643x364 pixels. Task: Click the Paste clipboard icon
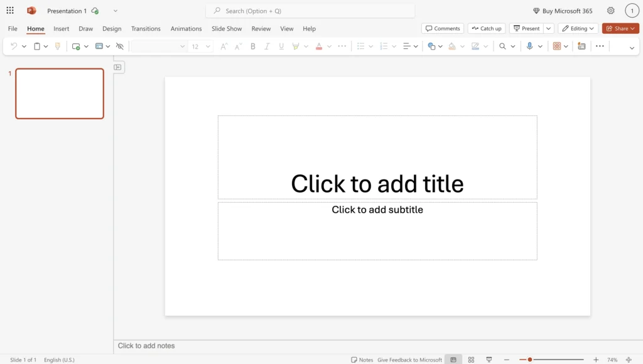pos(37,46)
